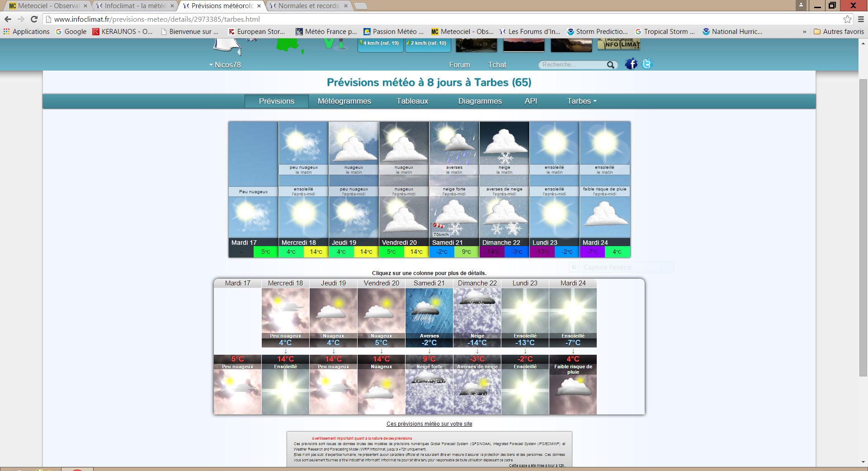The height and width of the screenshot is (471, 868).
Task: Click Dimanche 22 Neige icon in lower panel
Action: [x=477, y=311]
